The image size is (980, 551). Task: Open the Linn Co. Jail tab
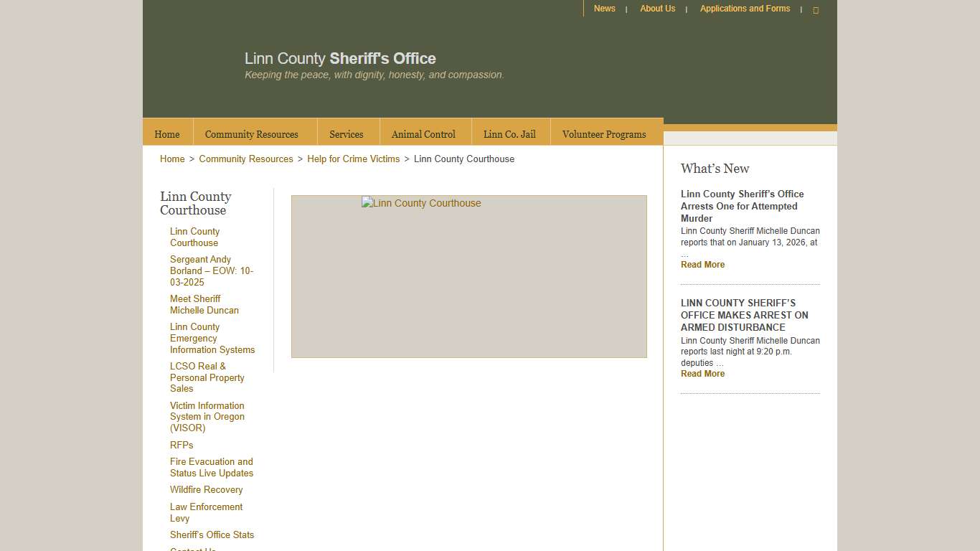(509, 133)
